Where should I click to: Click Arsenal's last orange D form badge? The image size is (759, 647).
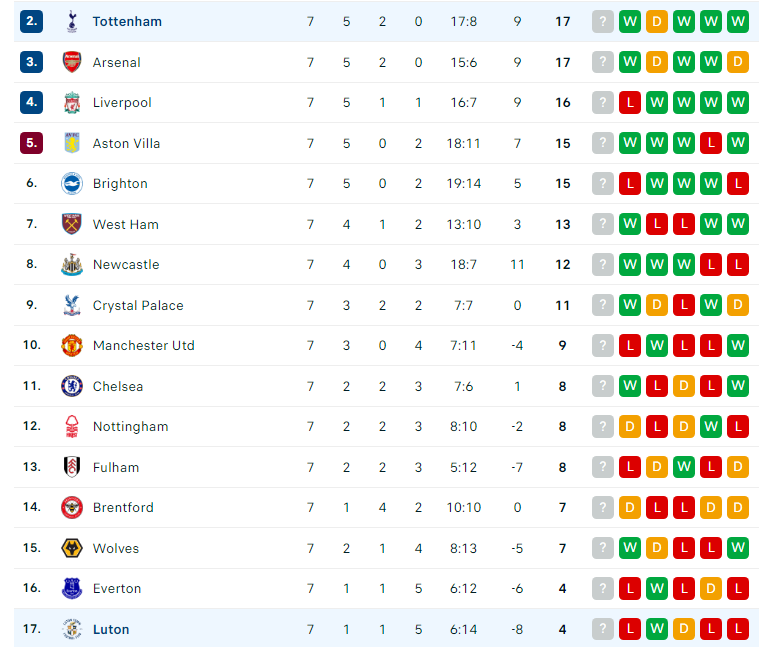point(738,62)
